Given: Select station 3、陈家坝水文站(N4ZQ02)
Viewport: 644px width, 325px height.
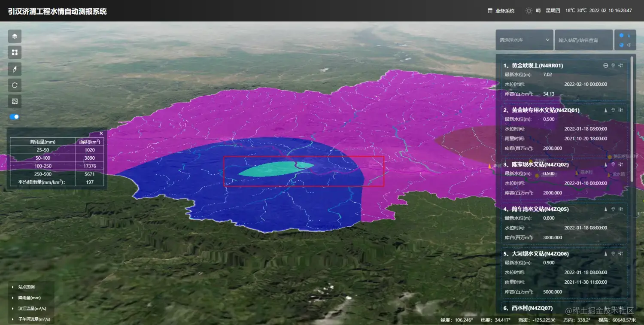Looking at the screenshot, I should tap(536, 164).
